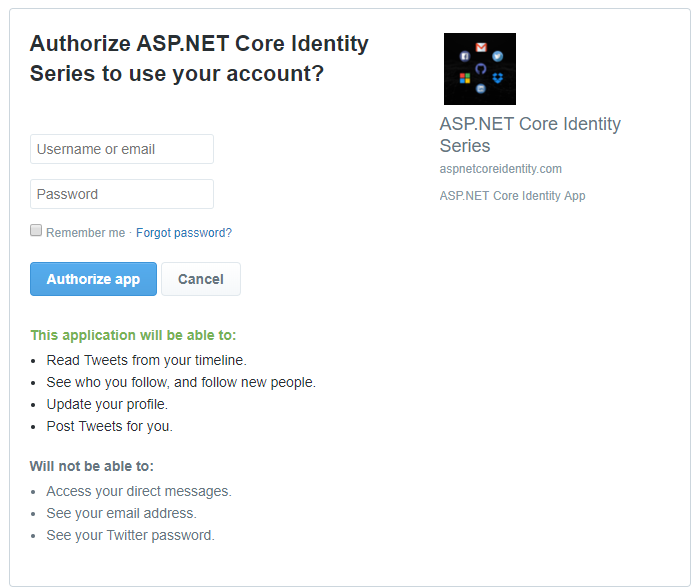
Task: Click the 'Will not be able to' heading
Action: click(91, 466)
